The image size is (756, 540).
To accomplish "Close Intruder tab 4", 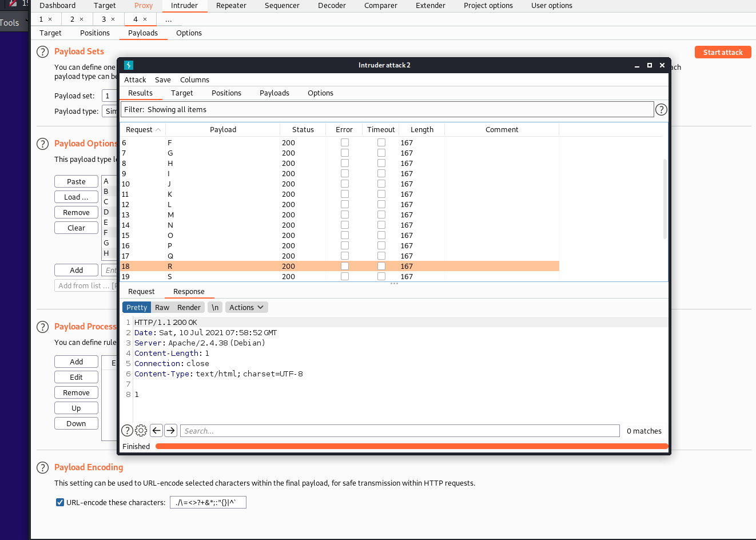I will (x=145, y=19).
